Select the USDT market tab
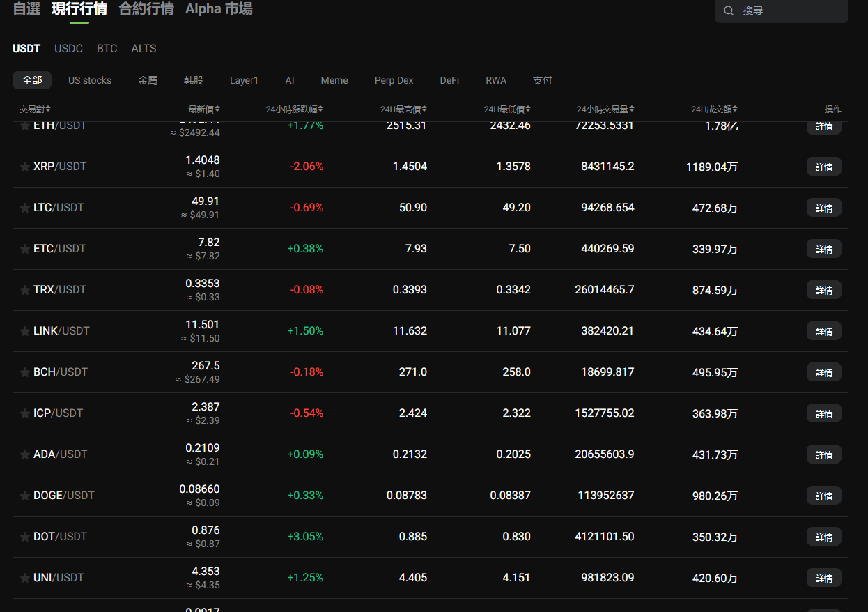 pyautogui.click(x=26, y=49)
